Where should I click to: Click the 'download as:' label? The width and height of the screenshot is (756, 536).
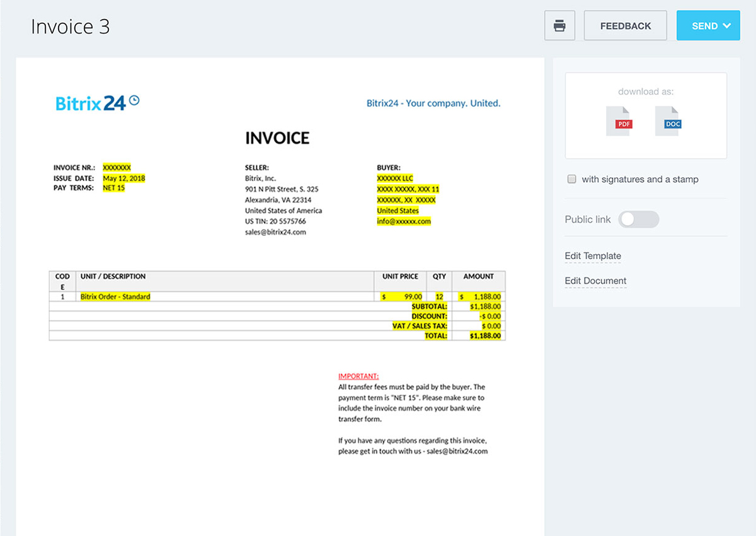pos(646,91)
